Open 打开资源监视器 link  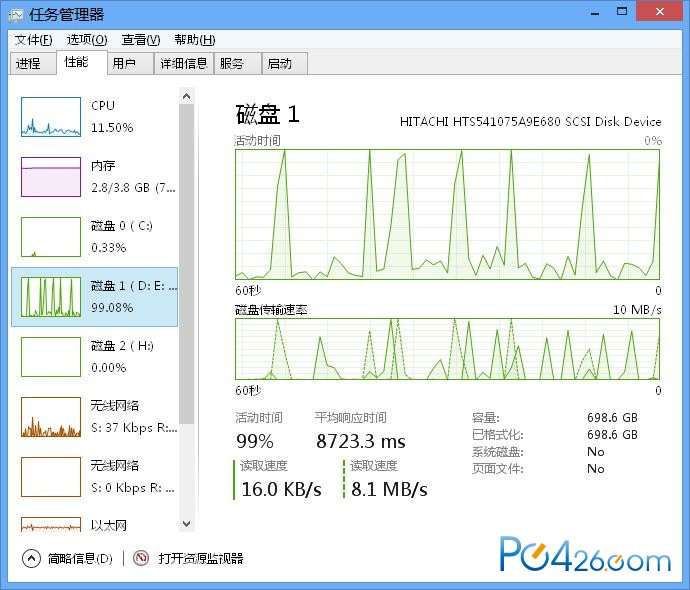pyautogui.click(x=201, y=559)
